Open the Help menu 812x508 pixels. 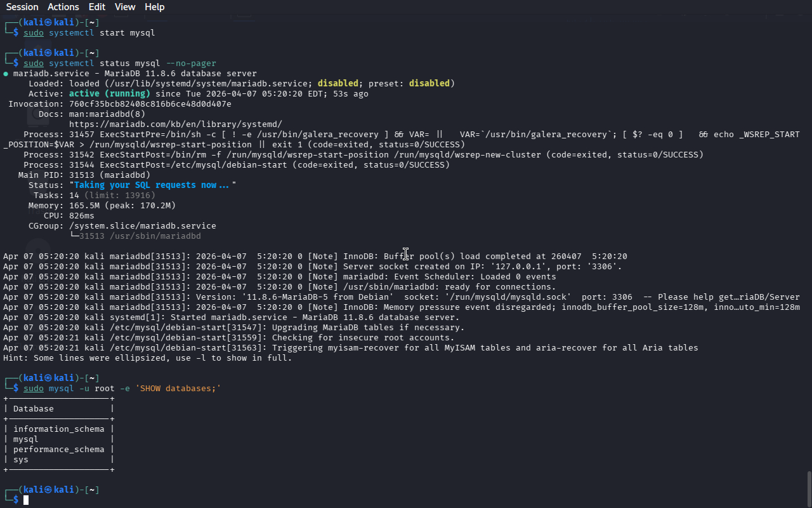[x=154, y=7]
